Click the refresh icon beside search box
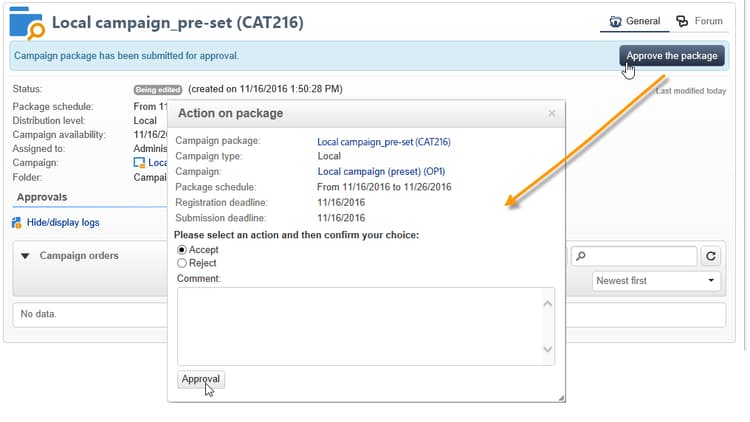This screenshot has width=750, height=422. point(711,256)
